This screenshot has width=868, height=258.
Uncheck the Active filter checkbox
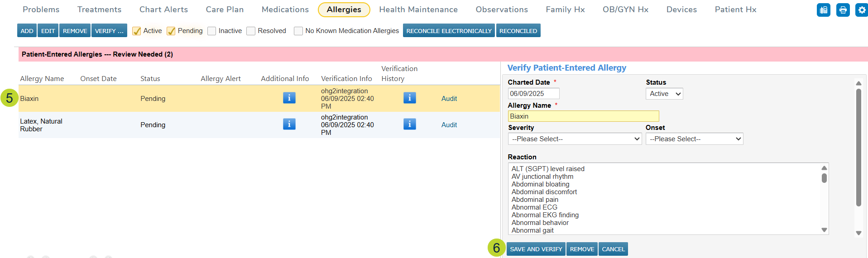click(136, 31)
